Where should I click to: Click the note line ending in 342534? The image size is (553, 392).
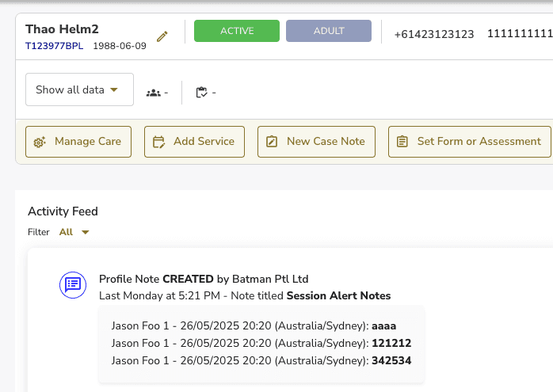261,360
